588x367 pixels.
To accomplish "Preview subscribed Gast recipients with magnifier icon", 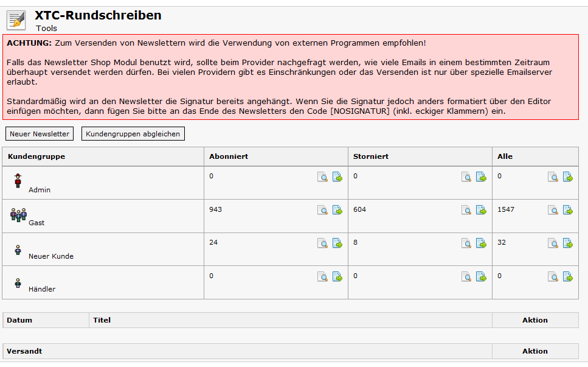I will pos(323,210).
